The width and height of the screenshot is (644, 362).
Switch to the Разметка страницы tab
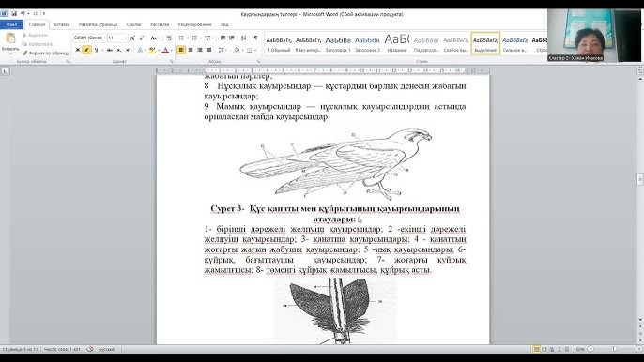click(99, 24)
